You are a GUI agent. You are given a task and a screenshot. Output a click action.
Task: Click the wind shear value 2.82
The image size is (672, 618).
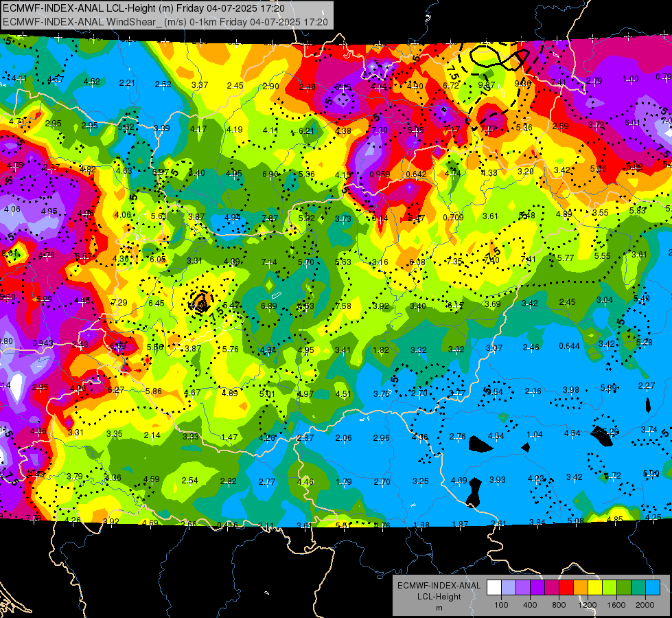click(228, 481)
